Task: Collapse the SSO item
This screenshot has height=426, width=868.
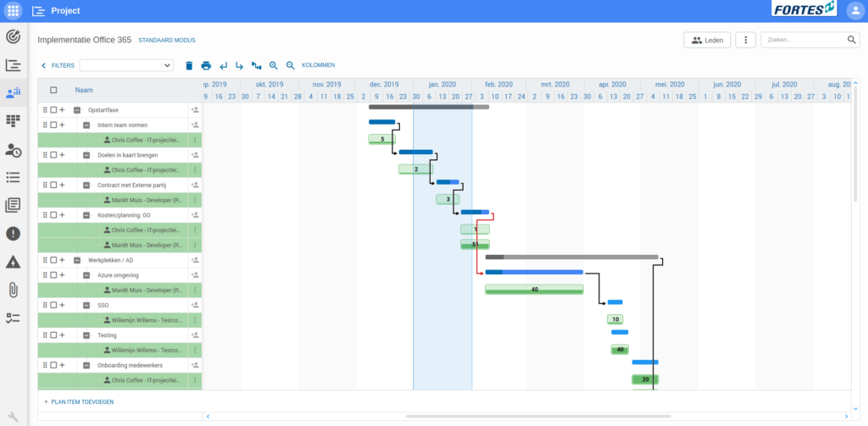Action: [86, 305]
